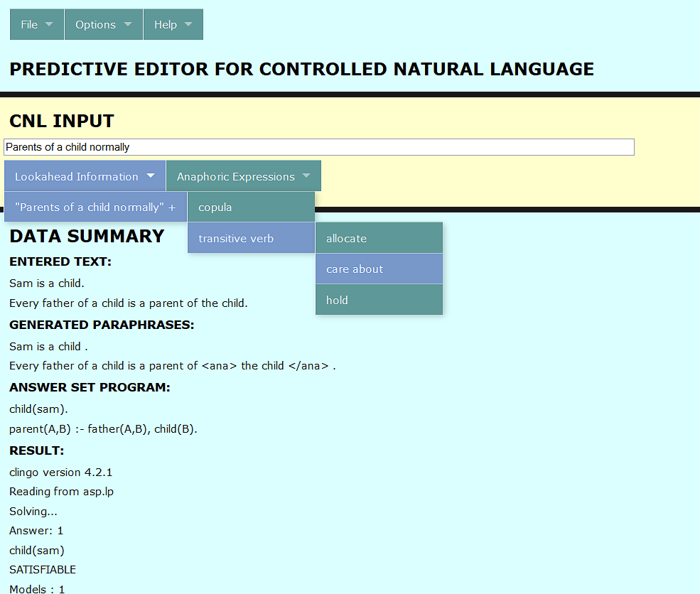Click the entered text "Sam is a child."

[x=47, y=283]
